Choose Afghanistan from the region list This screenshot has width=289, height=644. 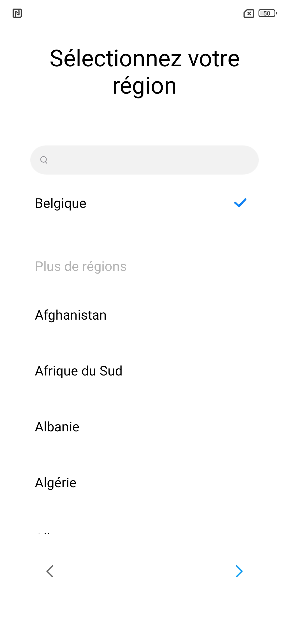pos(71,315)
